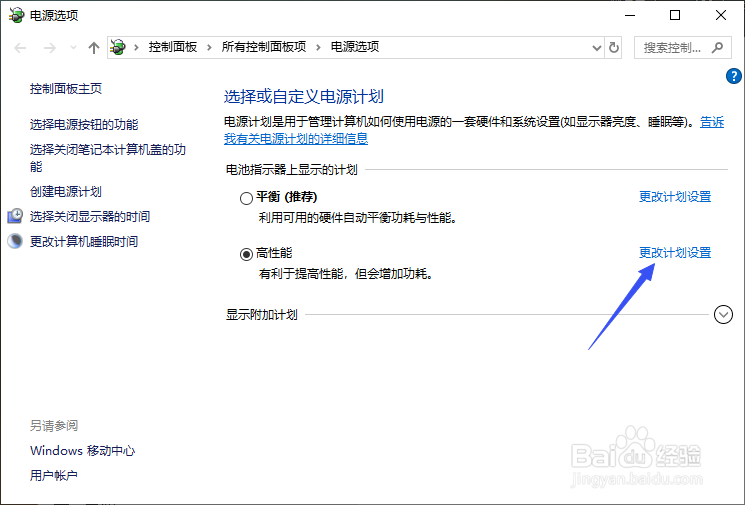Expand 显示附加计划 with the circle chevron
Image resolution: width=745 pixels, height=505 pixels.
[723, 314]
